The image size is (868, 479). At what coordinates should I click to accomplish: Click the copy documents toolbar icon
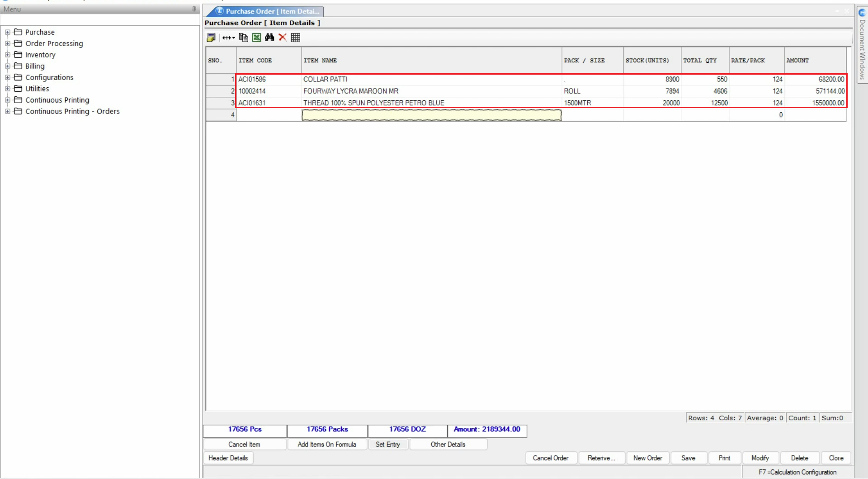[x=243, y=38]
